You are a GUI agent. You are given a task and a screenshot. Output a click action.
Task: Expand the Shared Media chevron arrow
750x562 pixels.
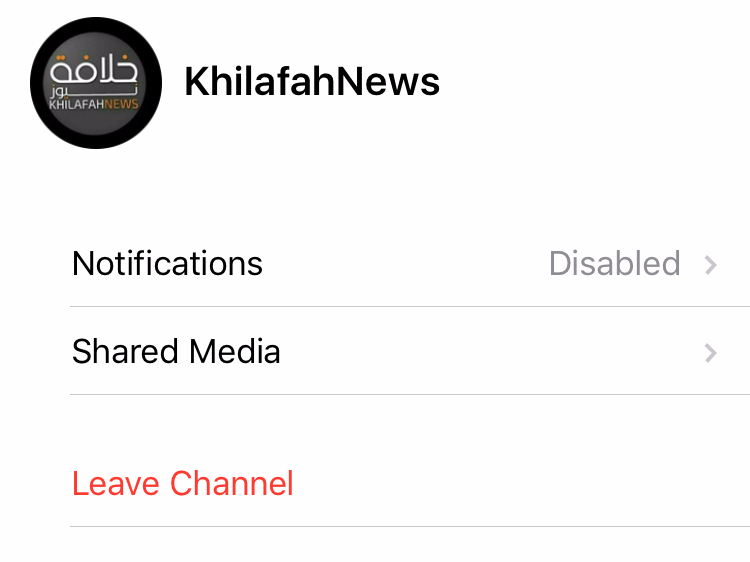point(711,353)
